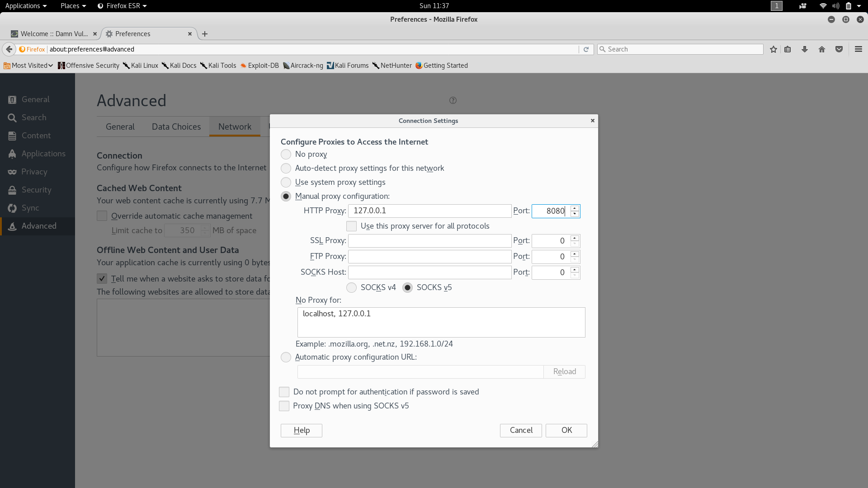Click the Home toolbar icon
This screenshot has width=868, height=488.
[822, 49]
